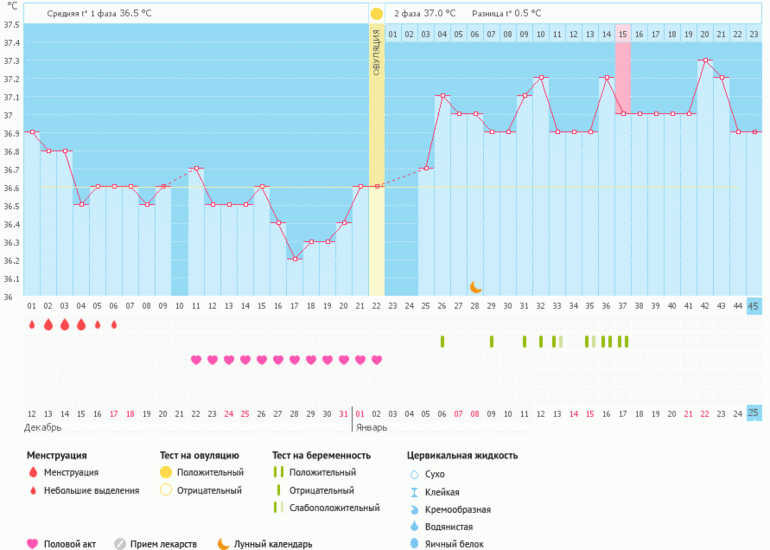The width and height of the screenshot is (770, 550).
Task: Click the temperature point on cycle day 17
Action: click(295, 259)
